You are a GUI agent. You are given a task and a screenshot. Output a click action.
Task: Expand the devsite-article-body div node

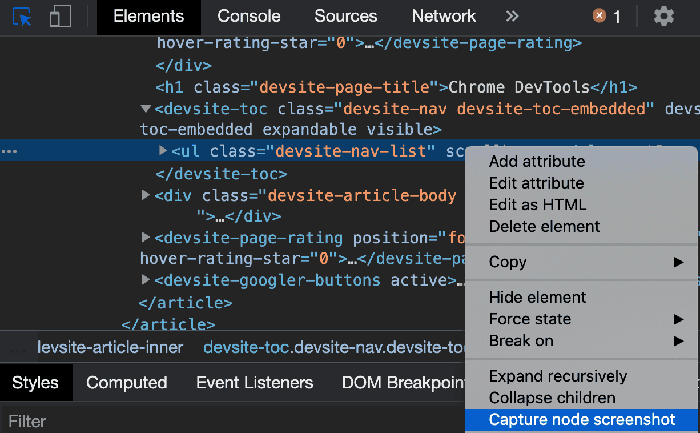pyautogui.click(x=146, y=195)
